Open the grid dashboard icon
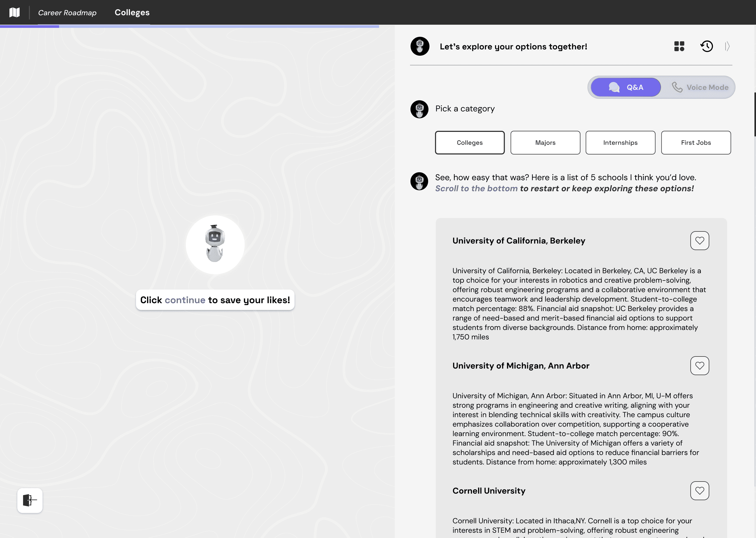 [679, 46]
